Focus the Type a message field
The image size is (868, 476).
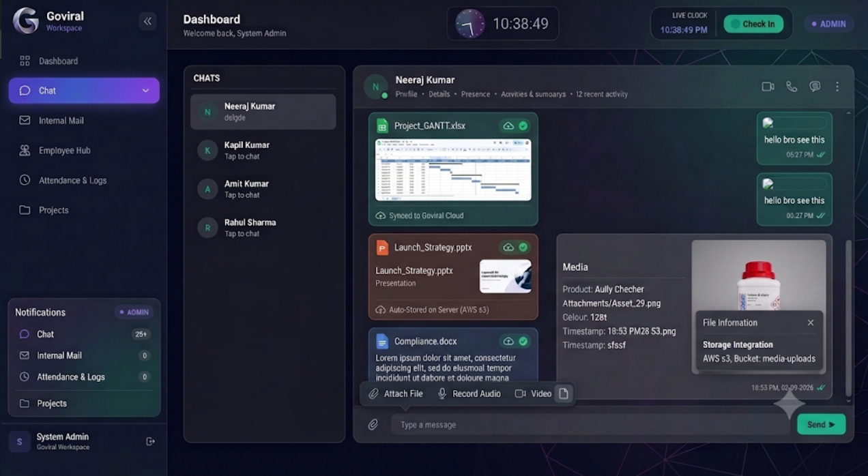tap(590, 425)
